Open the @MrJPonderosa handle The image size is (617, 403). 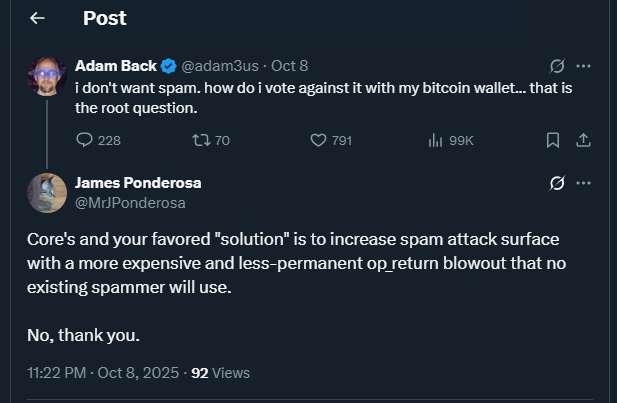(130, 201)
